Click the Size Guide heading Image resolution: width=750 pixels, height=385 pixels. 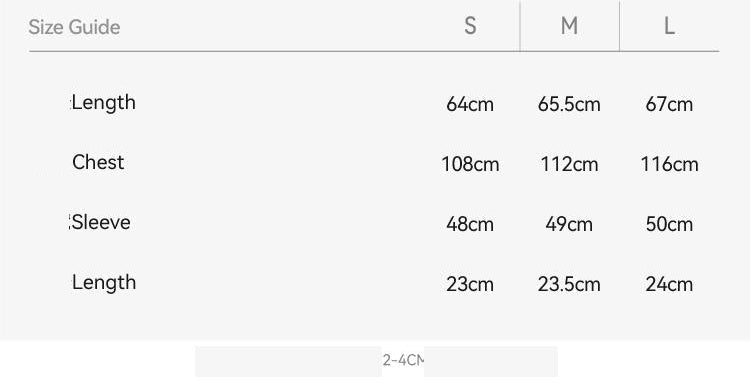click(74, 27)
